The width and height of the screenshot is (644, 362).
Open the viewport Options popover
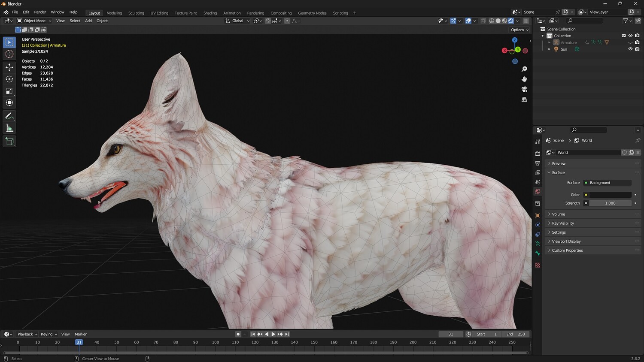point(519,30)
